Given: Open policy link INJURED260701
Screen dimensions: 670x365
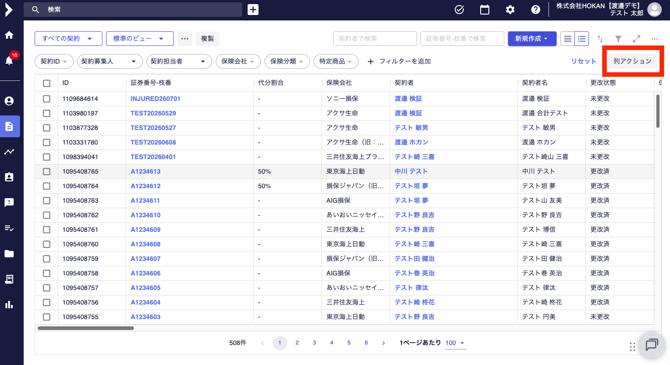Looking at the screenshot, I should point(156,99).
